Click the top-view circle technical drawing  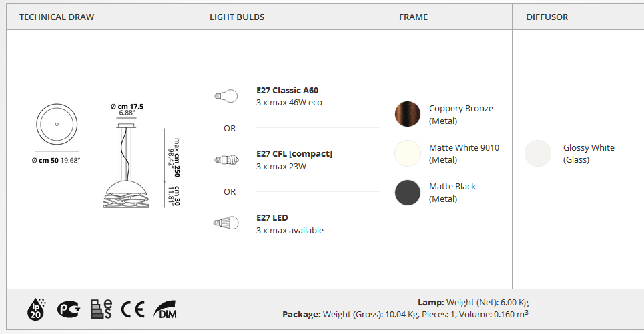57,124
